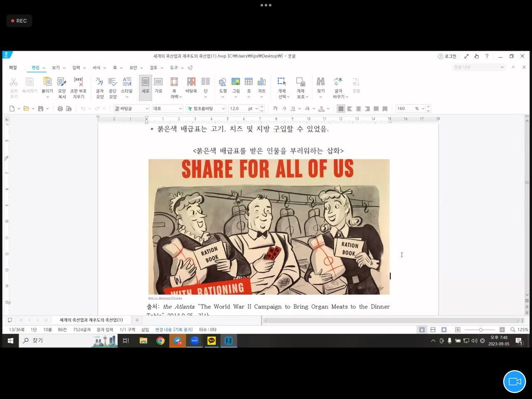Open 글자 모양 character format
This screenshot has height=399, width=532.
click(100, 88)
